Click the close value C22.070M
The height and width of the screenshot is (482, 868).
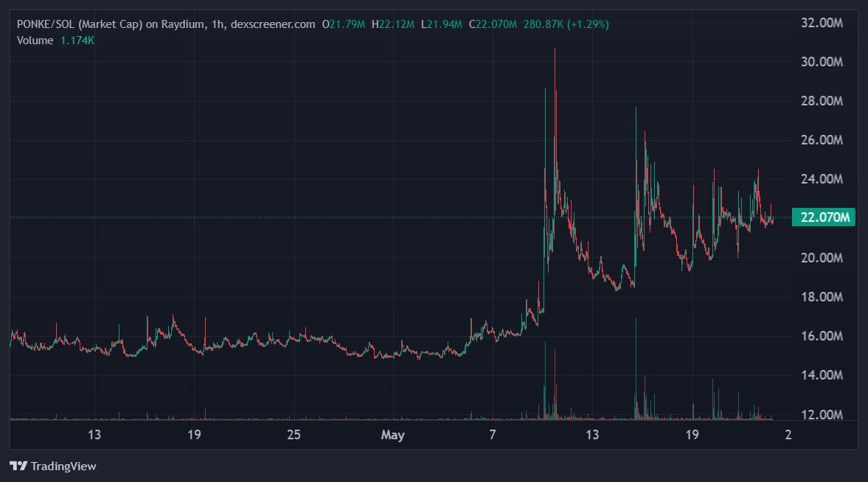(493, 24)
